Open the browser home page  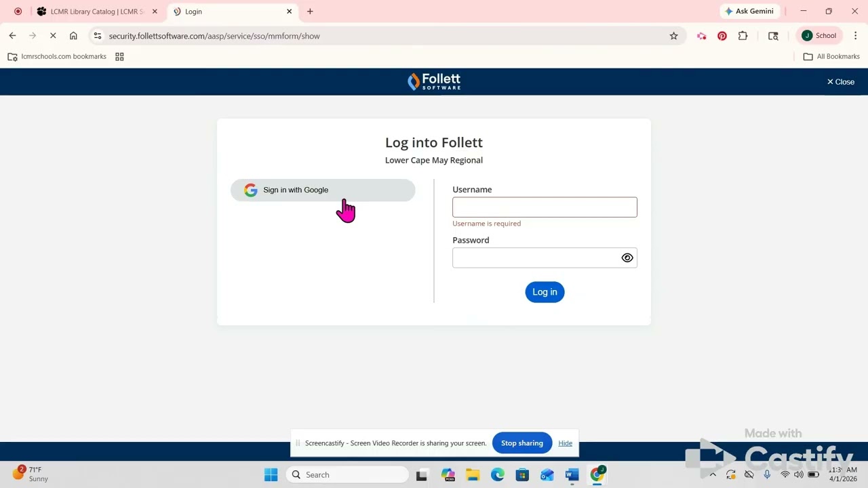point(73,36)
